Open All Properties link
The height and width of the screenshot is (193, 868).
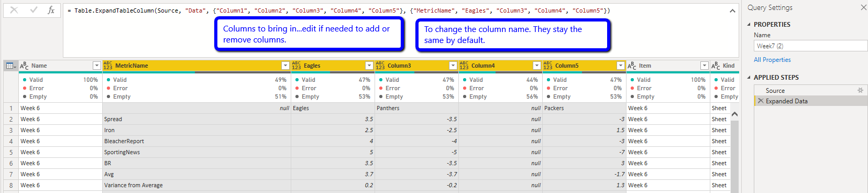click(772, 60)
